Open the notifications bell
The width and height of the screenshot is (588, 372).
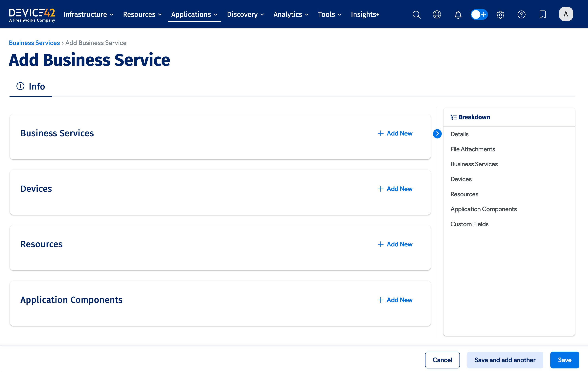point(458,15)
